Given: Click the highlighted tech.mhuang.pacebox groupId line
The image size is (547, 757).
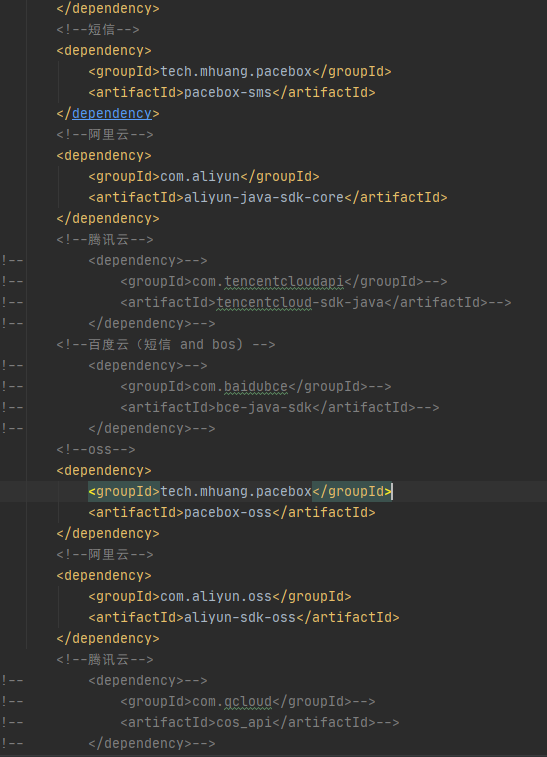Looking at the screenshot, I should (x=239, y=491).
